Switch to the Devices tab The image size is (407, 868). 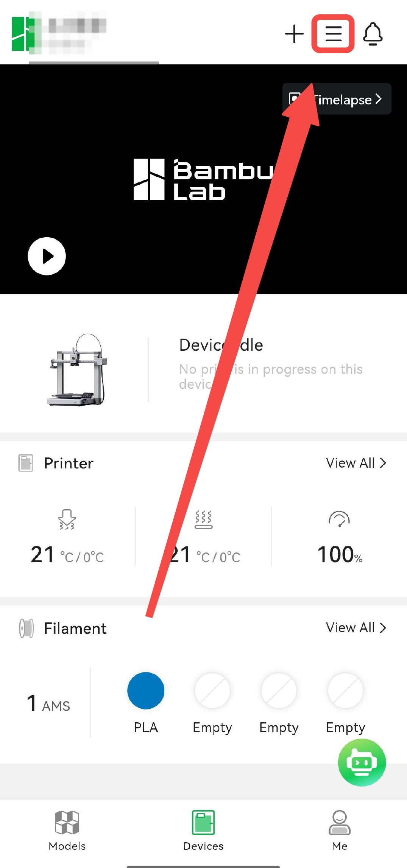click(x=203, y=830)
